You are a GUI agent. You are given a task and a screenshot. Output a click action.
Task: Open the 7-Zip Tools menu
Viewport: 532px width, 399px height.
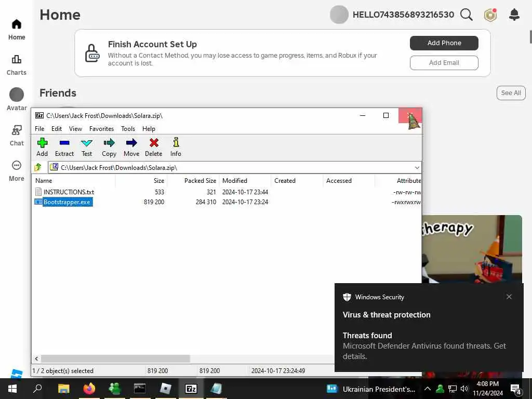point(128,129)
